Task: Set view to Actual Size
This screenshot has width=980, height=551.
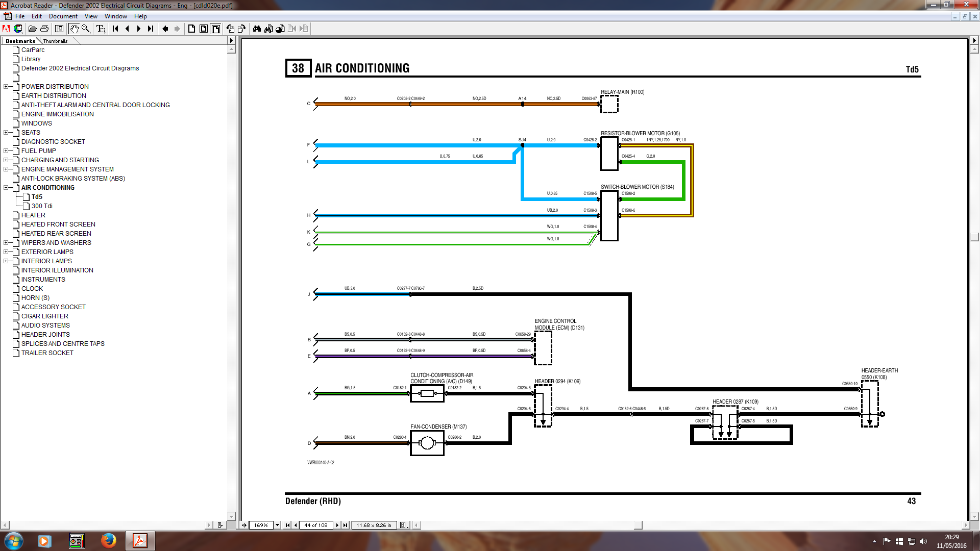Action: point(192,29)
